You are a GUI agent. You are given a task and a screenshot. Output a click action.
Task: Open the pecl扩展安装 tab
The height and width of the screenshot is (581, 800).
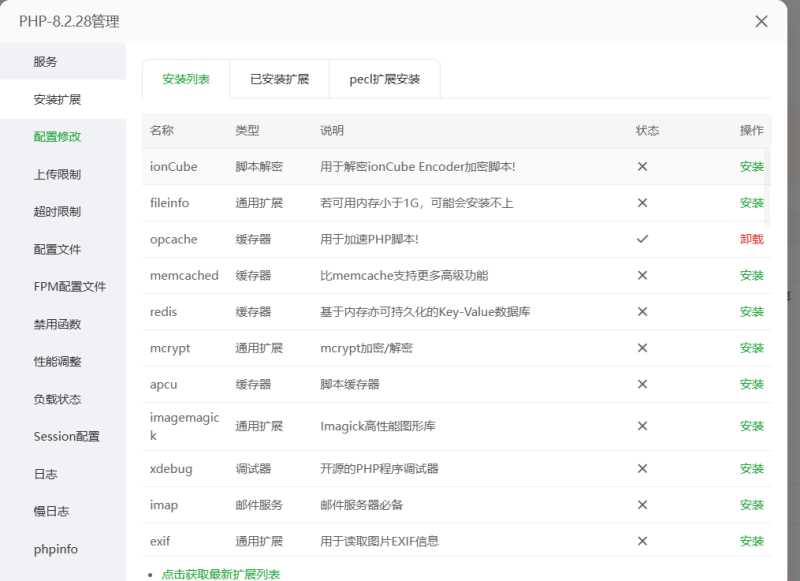(x=386, y=78)
